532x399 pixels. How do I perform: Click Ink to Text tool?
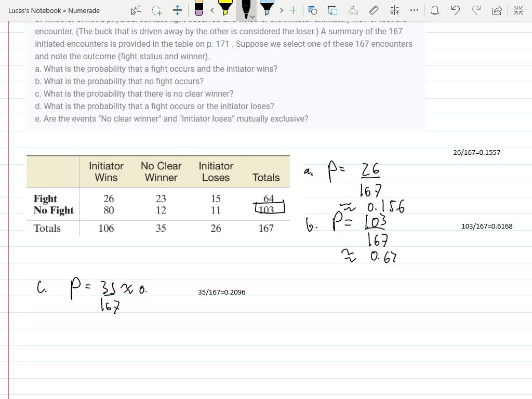[353, 10]
